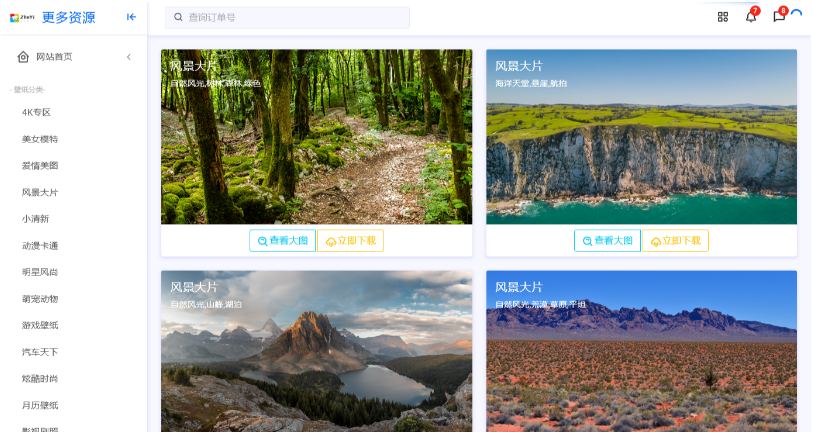Collapse sidebar with the fold arrow icon

point(131,17)
